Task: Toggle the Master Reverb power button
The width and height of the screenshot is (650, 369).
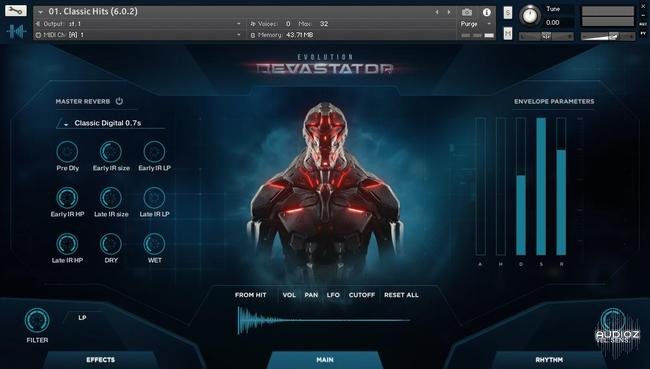Action: [119, 101]
